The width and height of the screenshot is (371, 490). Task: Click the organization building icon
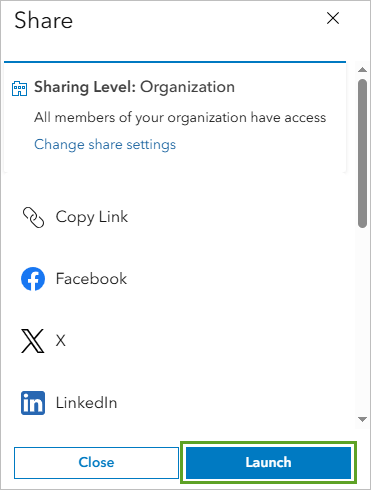pyautogui.click(x=19, y=88)
